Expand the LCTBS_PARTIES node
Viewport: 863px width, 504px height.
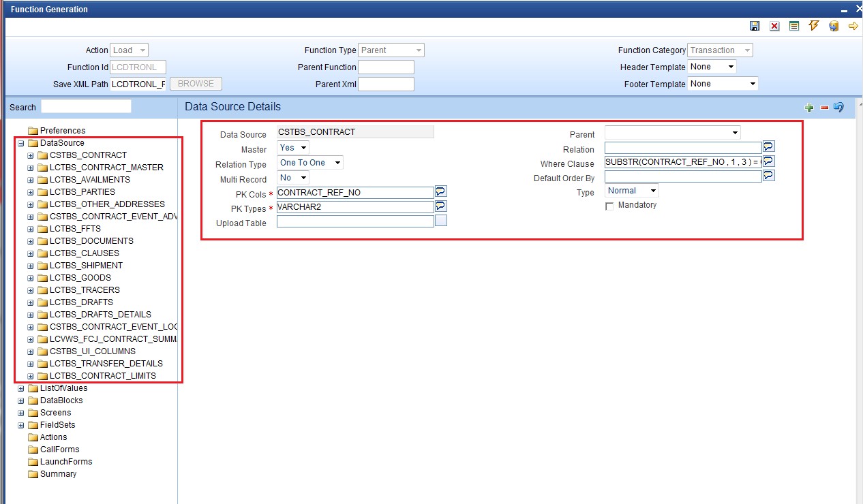tap(31, 192)
